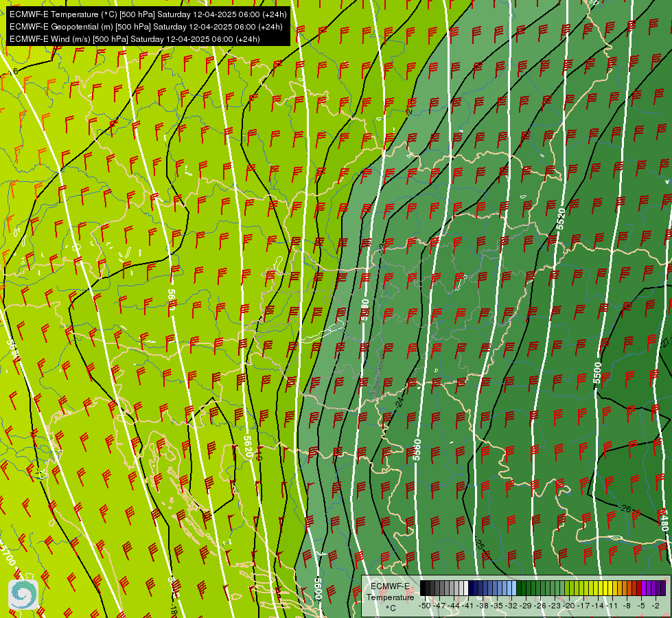Click the swirl logo in the bottom-left corner
Screen dimensions: 672x618
point(23,595)
